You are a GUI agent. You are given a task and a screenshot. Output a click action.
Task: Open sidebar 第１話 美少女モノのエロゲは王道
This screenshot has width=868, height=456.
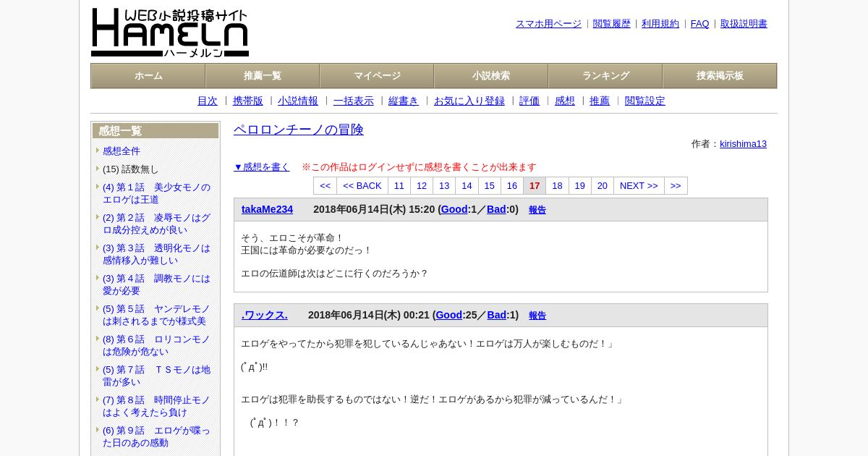tap(156, 193)
